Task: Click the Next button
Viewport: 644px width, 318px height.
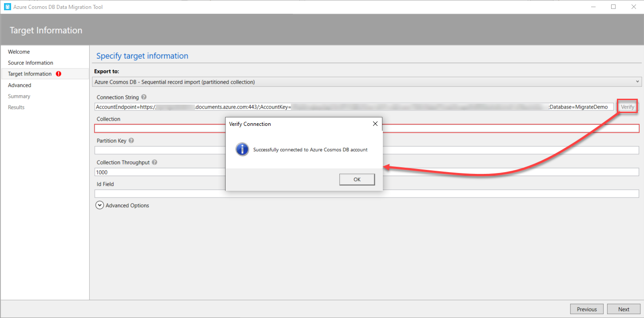Action: [x=624, y=309]
